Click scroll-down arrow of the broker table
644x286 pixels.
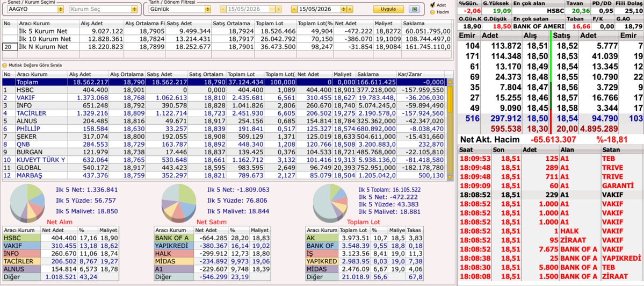pos(450,177)
